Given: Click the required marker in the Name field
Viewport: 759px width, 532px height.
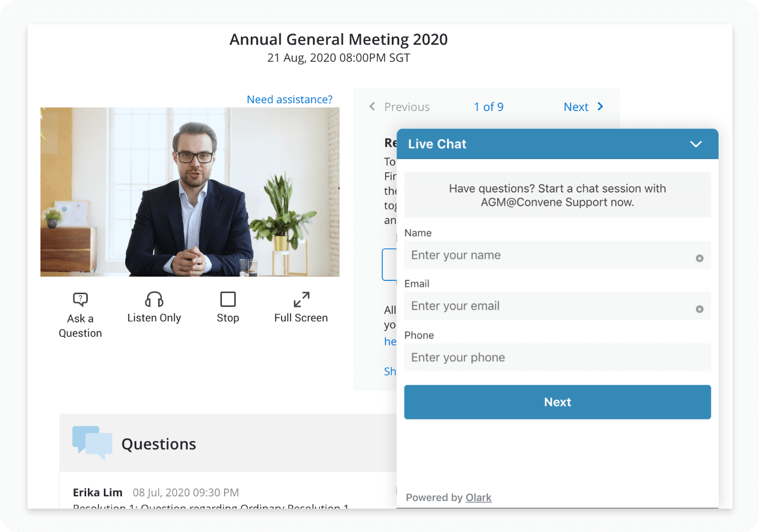Looking at the screenshot, I should click(x=699, y=258).
